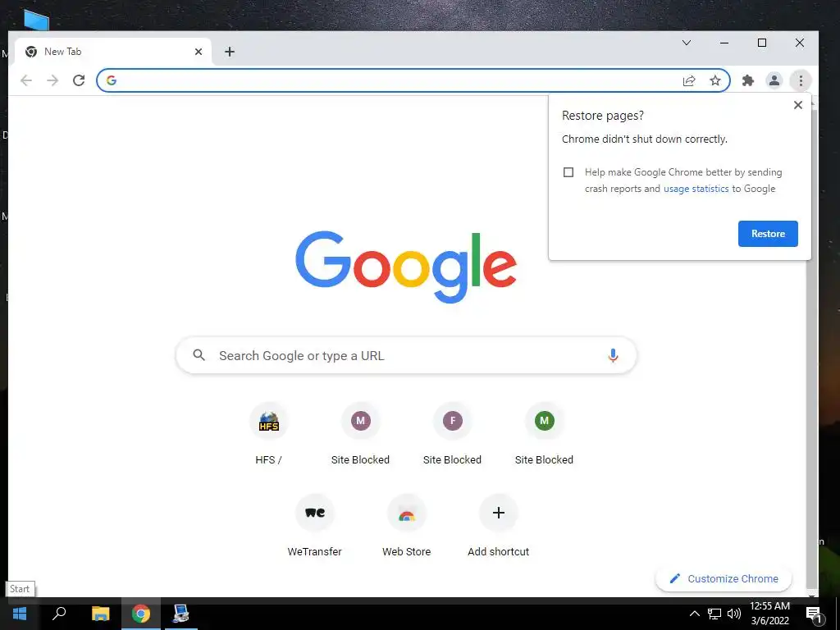This screenshot has width=840, height=630.
Task: Select the New Tab tab
Action: coord(112,52)
